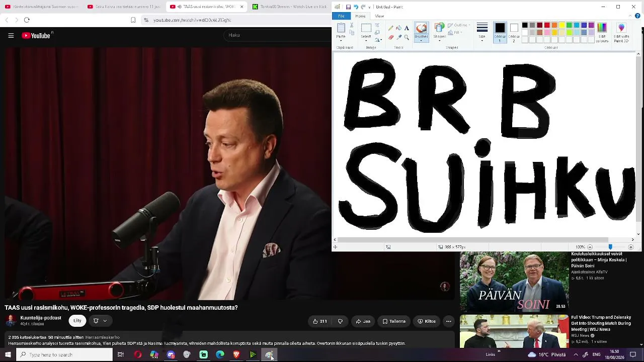Open the Rotate dropdown in Image group
Image resolution: width=644 pixels, height=362 pixels.
coord(378,40)
